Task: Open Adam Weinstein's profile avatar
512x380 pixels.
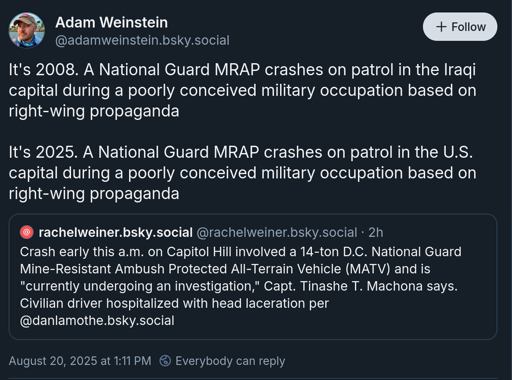Action: 26,30
